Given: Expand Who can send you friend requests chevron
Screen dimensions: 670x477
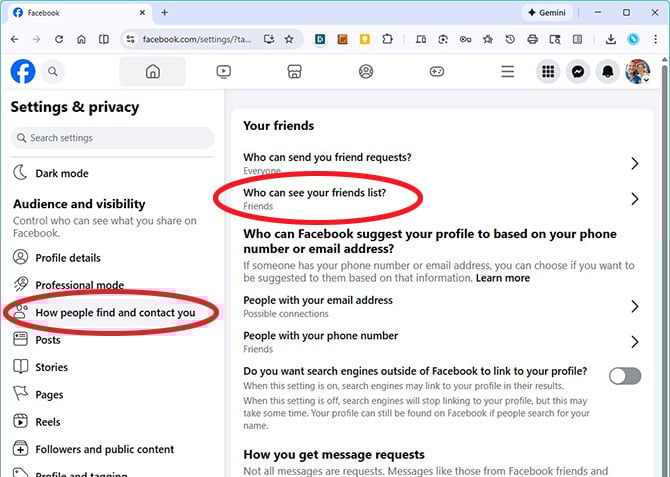Looking at the screenshot, I should coord(635,163).
